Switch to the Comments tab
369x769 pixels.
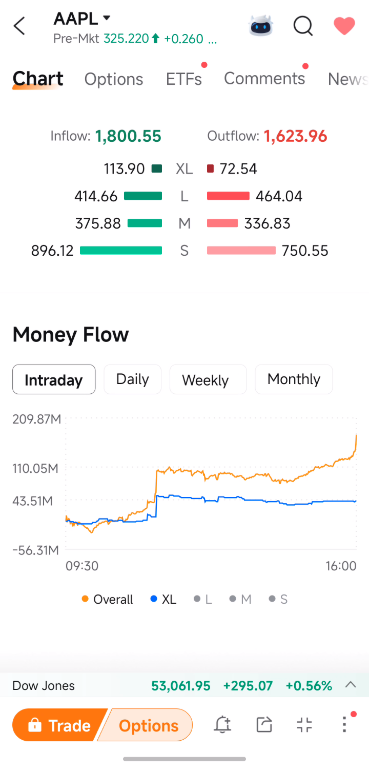[264, 78]
